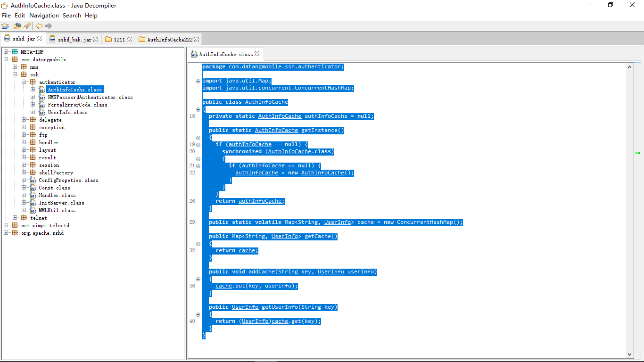The width and height of the screenshot is (644, 362).
Task: Collapse the AuthInfoCache class body fold marker
Action: pyautogui.click(x=198, y=109)
